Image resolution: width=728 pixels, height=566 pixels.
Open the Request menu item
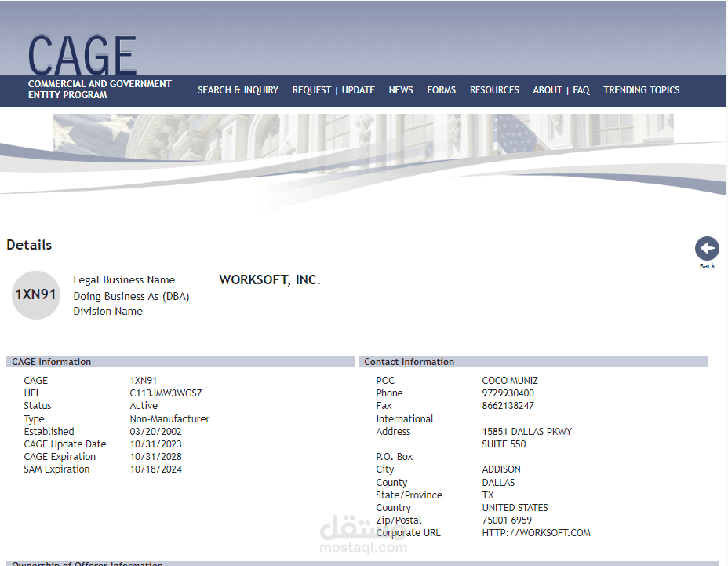click(x=311, y=90)
